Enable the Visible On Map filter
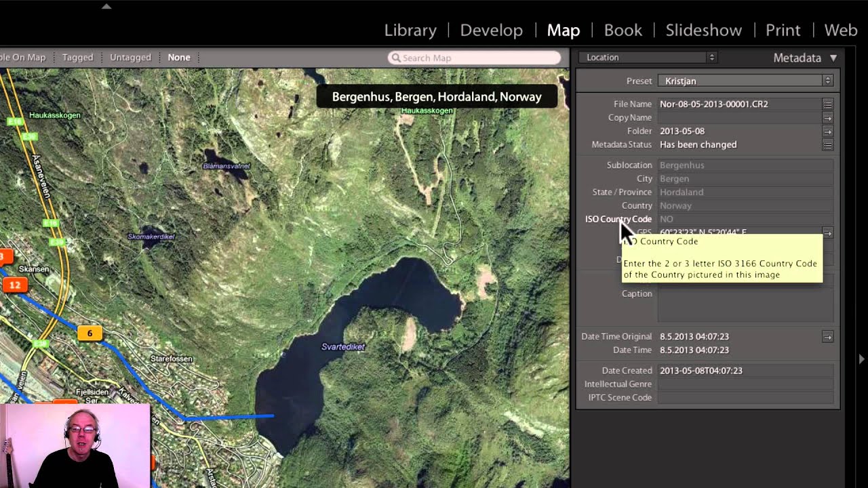 click(x=22, y=58)
